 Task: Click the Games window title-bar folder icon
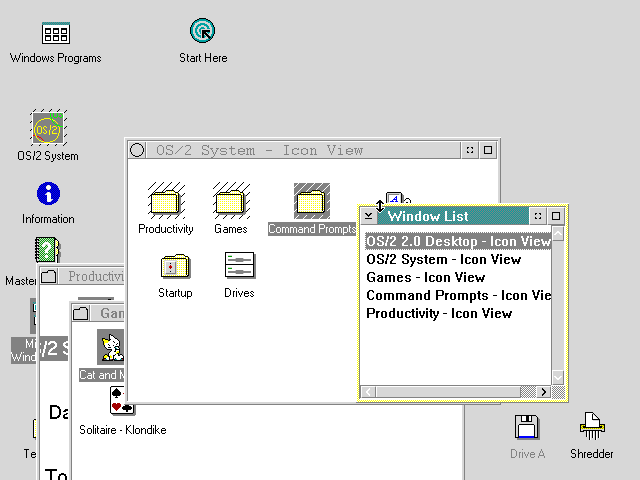(80, 313)
